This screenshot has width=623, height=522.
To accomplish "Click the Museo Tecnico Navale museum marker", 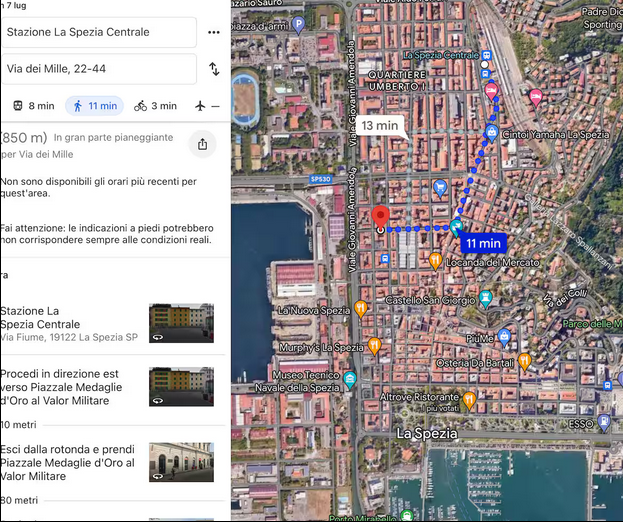I will pos(350,379).
